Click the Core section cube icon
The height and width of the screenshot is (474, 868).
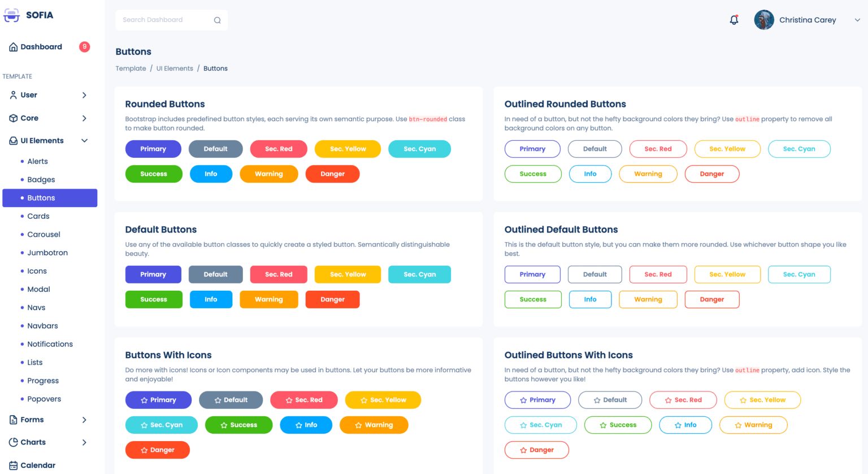point(14,118)
